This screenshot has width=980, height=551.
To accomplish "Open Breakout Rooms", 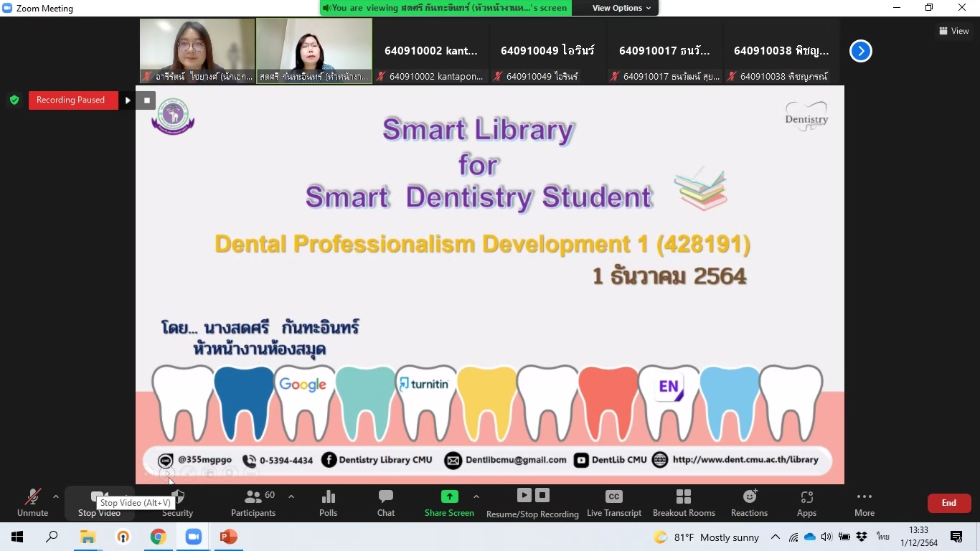I will [684, 502].
